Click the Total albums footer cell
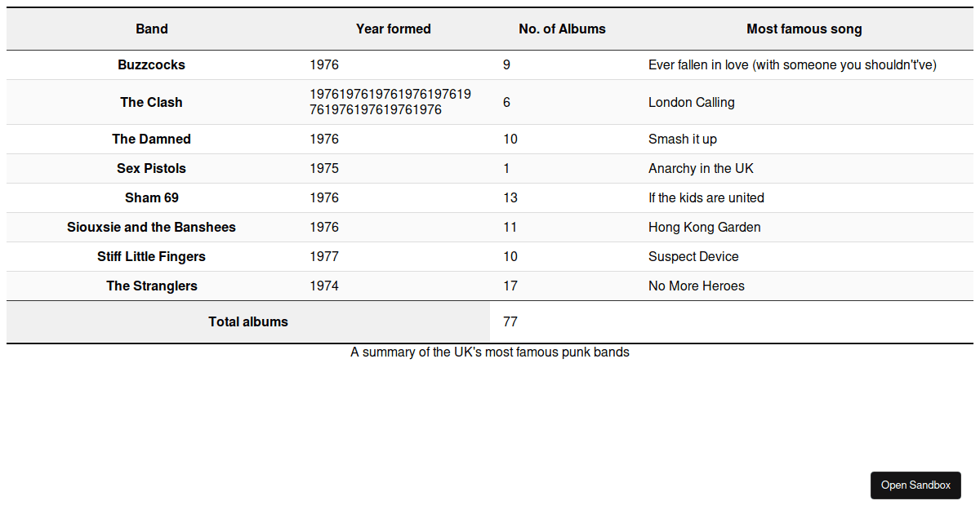Screen dimensions: 980x514 (x=248, y=322)
